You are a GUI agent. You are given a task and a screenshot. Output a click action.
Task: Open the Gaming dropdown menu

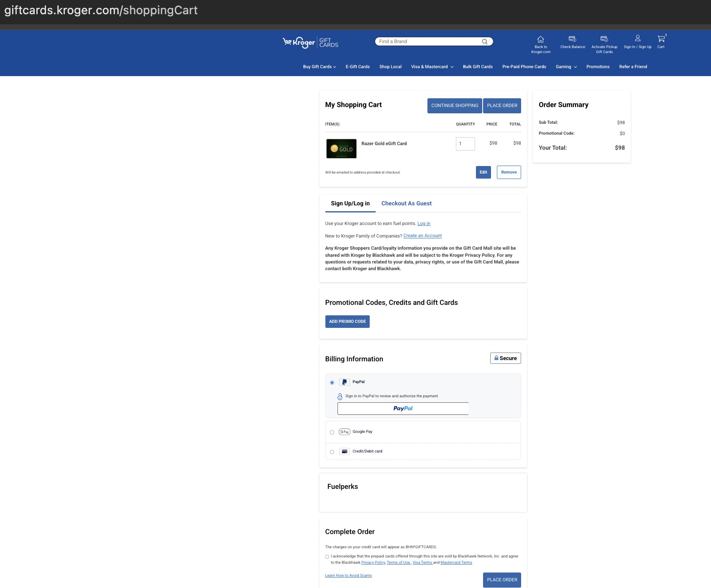pyautogui.click(x=566, y=67)
